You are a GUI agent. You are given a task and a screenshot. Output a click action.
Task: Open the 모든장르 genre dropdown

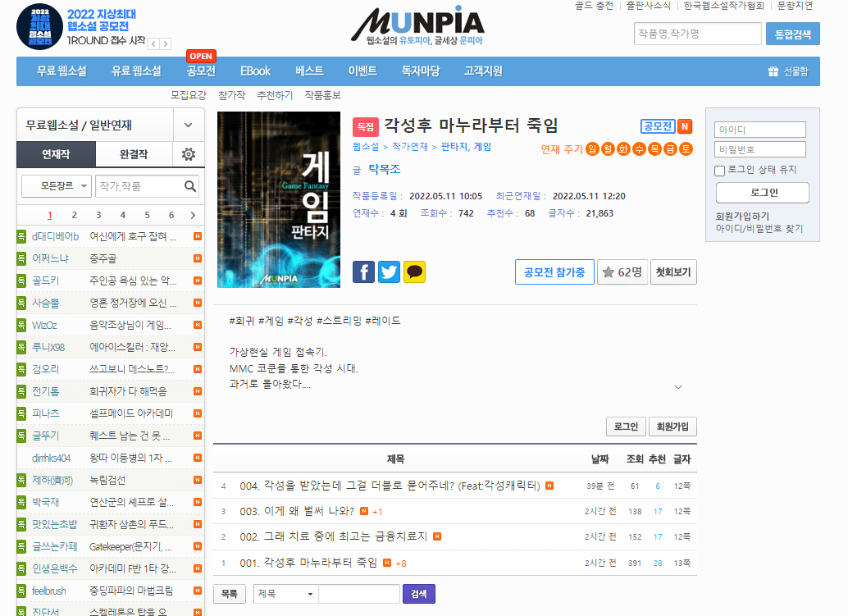click(x=56, y=186)
